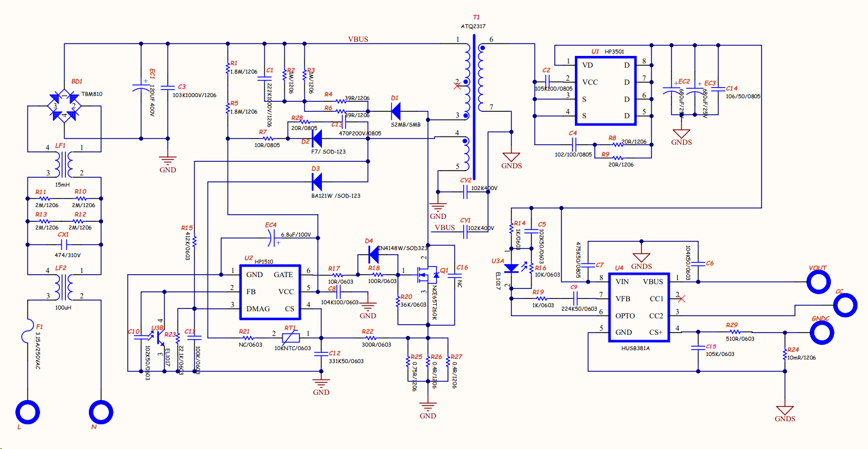Screen dimensions: 868x449
Task: Click the R24 resistor symbol
Action: (785, 355)
